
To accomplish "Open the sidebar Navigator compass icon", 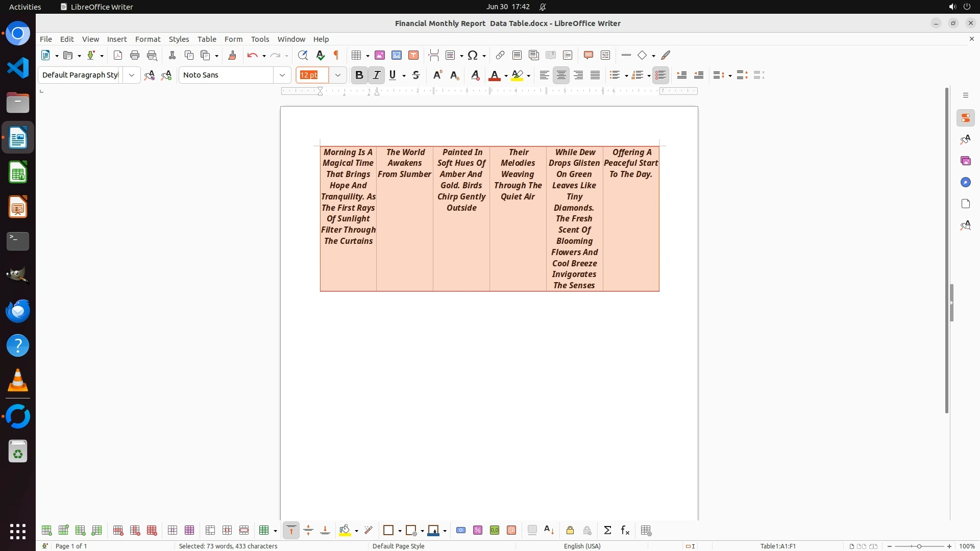I will 965,182.
